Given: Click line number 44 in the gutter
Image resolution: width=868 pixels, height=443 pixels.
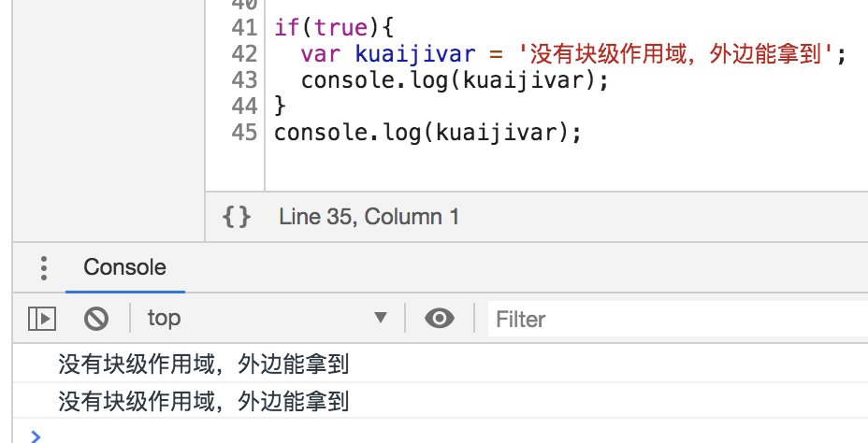Looking at the screenshot, I should (x=243, y=107).
